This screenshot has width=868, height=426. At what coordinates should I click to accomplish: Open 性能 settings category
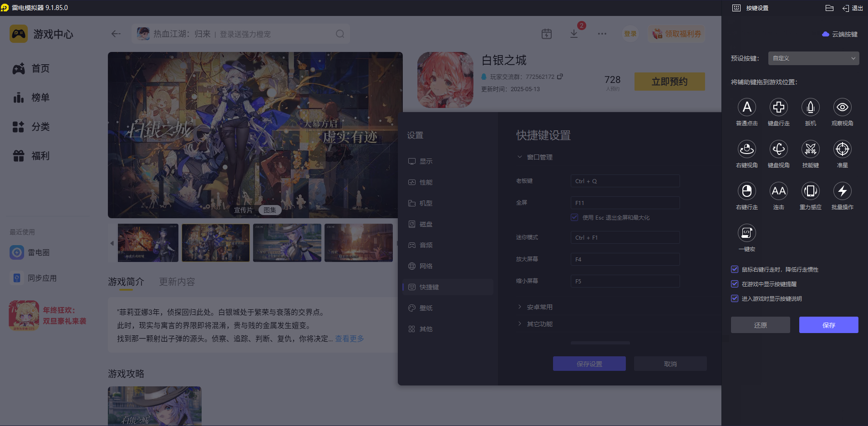(448, 182)
